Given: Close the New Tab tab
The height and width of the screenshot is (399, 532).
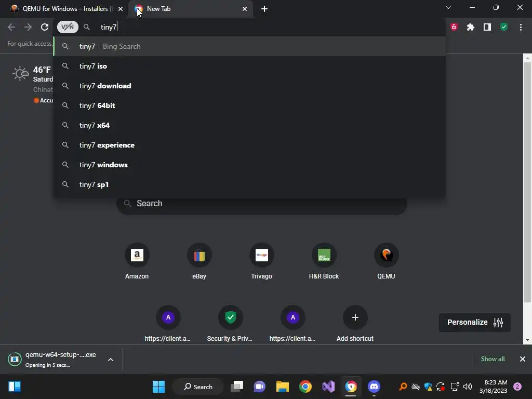Looking at the screenshot, I should 245,9.
